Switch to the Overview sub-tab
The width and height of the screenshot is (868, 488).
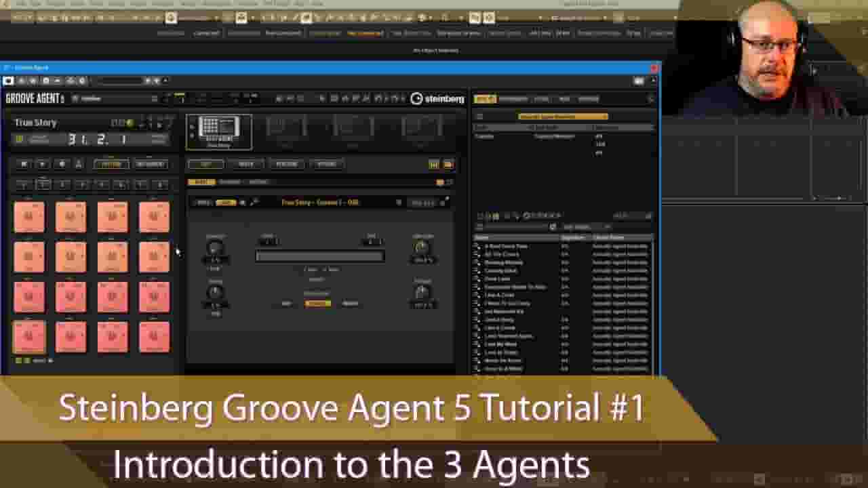[230, 182]
